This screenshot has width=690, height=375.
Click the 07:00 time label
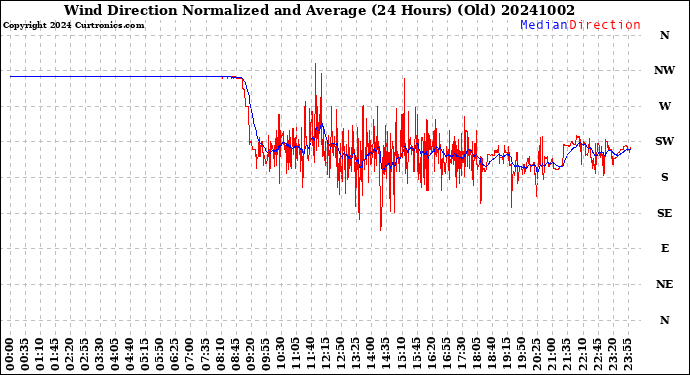191,354
